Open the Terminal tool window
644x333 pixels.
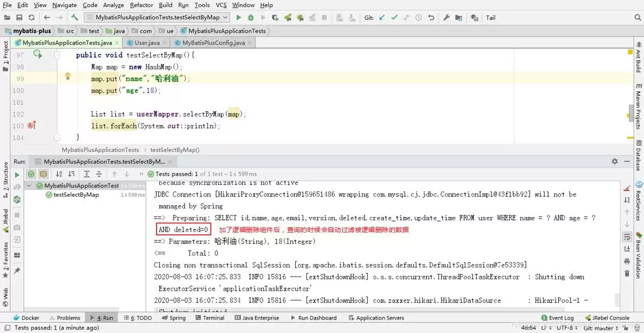(210, 318)
